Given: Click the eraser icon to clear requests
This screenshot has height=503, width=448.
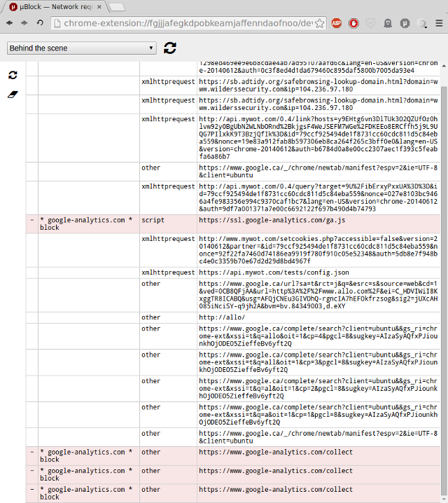Looking at the screenshot, I should [x=13, y=93].
